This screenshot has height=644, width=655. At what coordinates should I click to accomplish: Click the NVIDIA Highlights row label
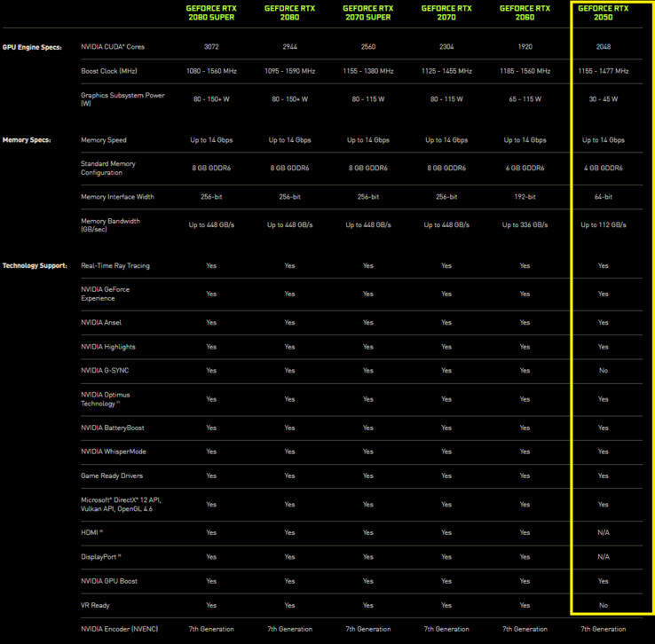108,347
